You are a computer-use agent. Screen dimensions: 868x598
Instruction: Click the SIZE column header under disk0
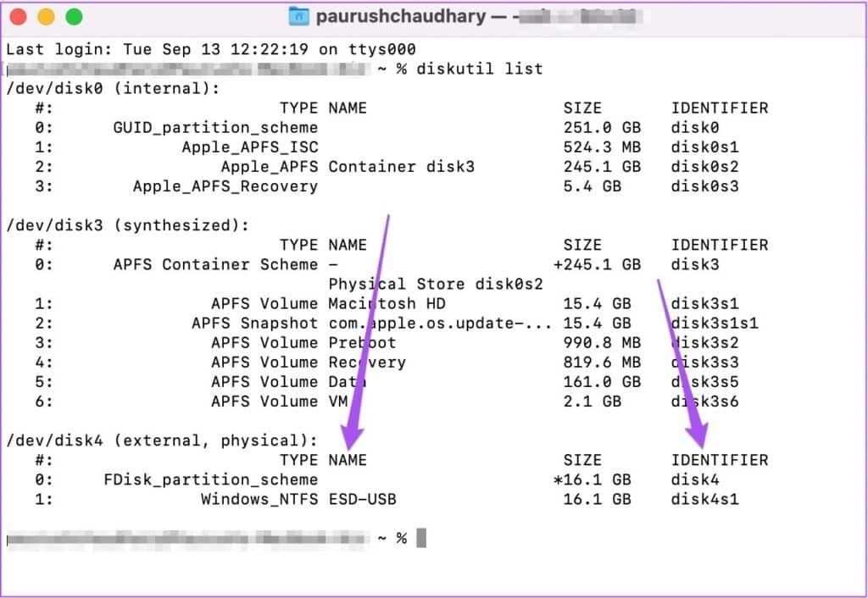coord(582,108)
